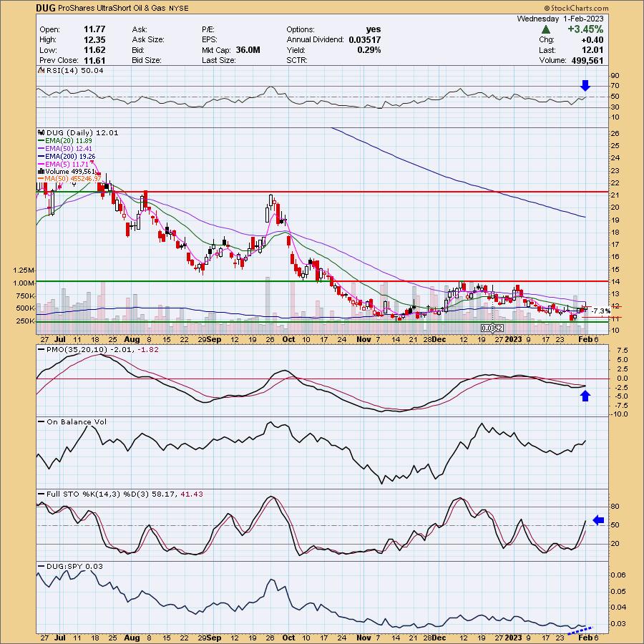The height and width of the screenshot is (644, 644).
Task: Click the date Wednesday 1-Feb-2023
Action: 560,19
